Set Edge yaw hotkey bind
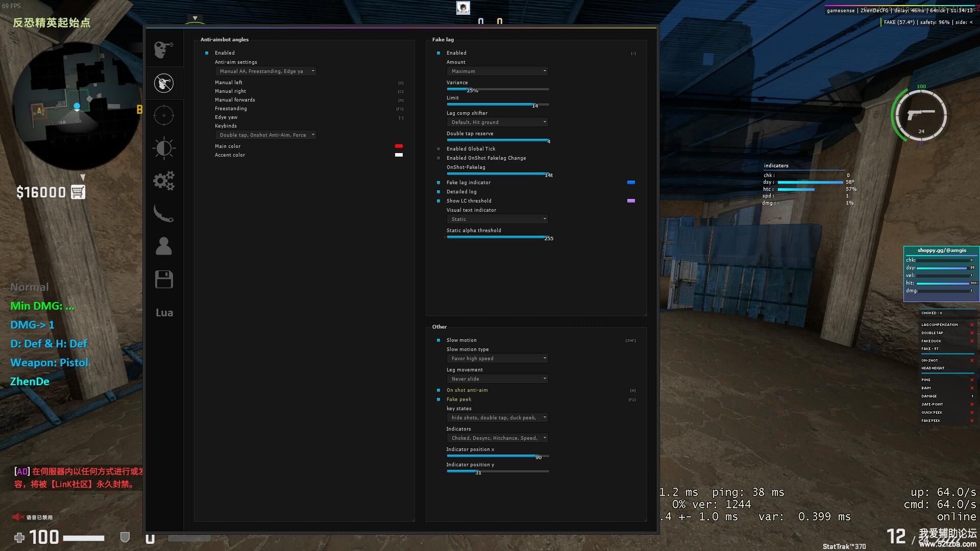Screen dimensions: 980x551 pyautogui.click(x=401, y=118)
